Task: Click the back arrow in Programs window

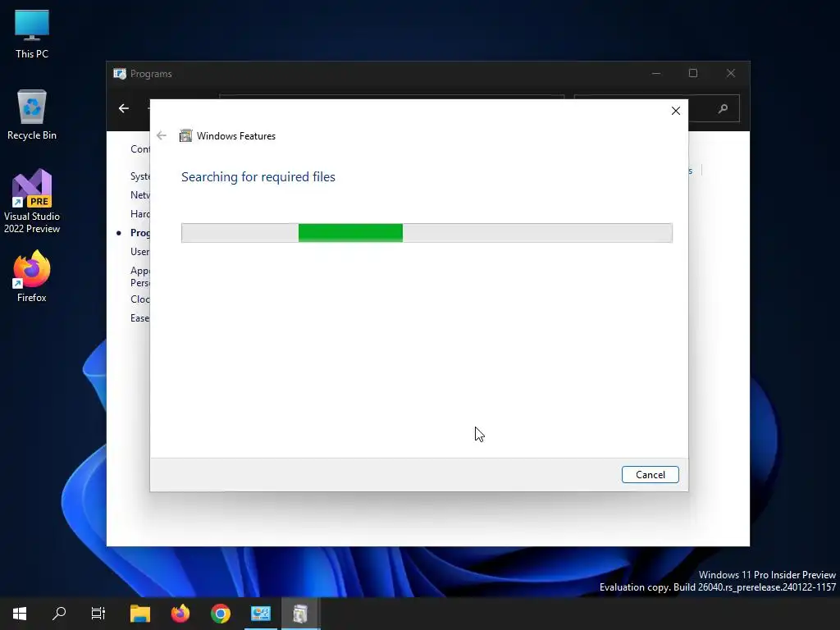Action: [124, 109]
